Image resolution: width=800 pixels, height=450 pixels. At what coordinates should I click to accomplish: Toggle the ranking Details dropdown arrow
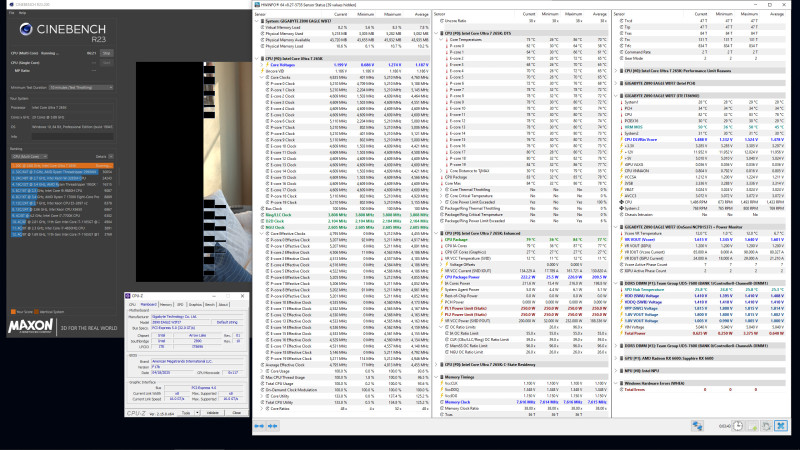pos(111,157)
